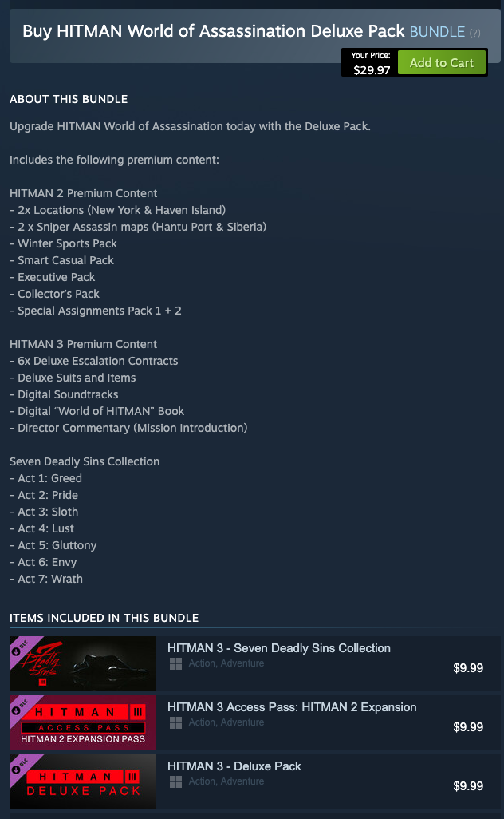Click Windows icon beside Access Pass entry
The height and width of the screenshot is (819, 504).
click(x=175, y=722)
